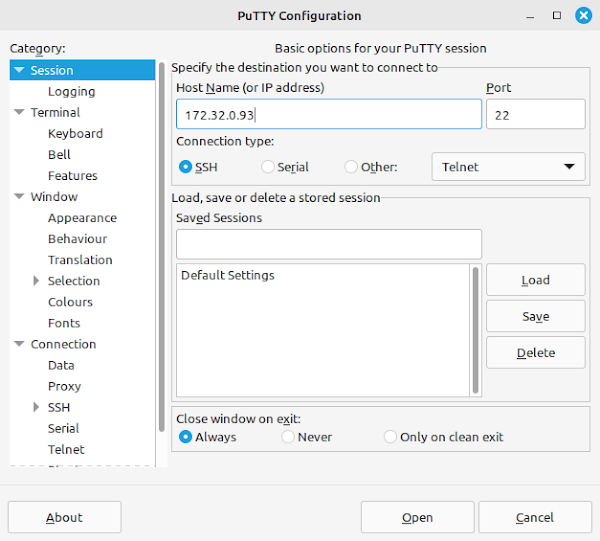Open the Telnet connection type dropdown

click(508, 167)
